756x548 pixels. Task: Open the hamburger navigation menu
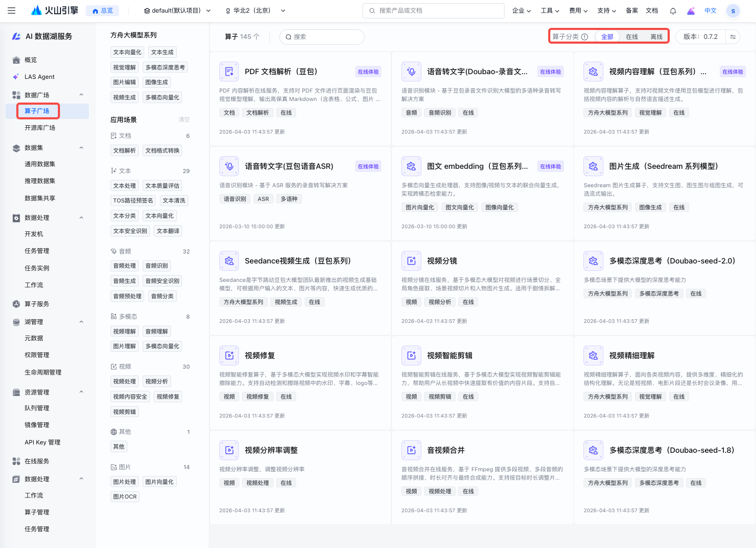[x=12, y=11]
